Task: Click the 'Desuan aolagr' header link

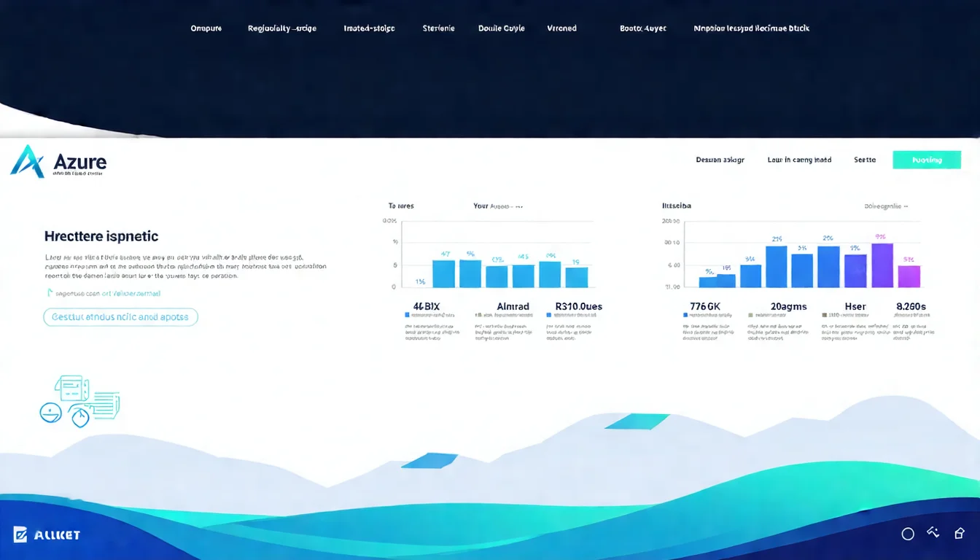Action: click(720, 160)
